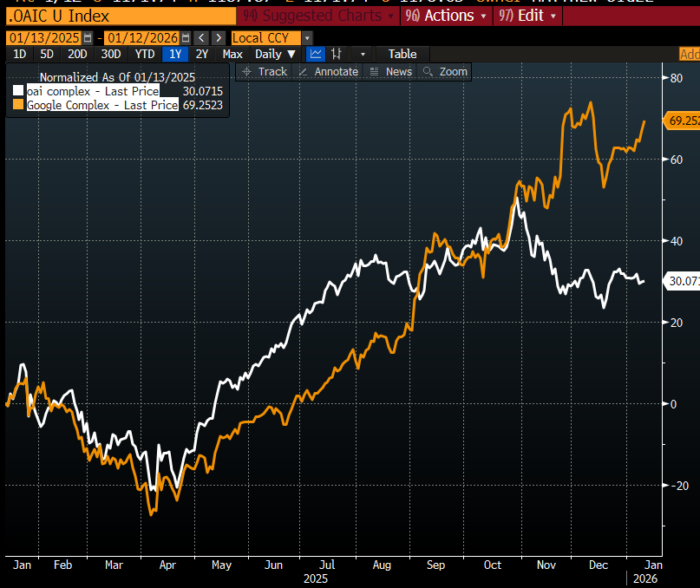Click the orange 69.25 price tag on axis

682,120
